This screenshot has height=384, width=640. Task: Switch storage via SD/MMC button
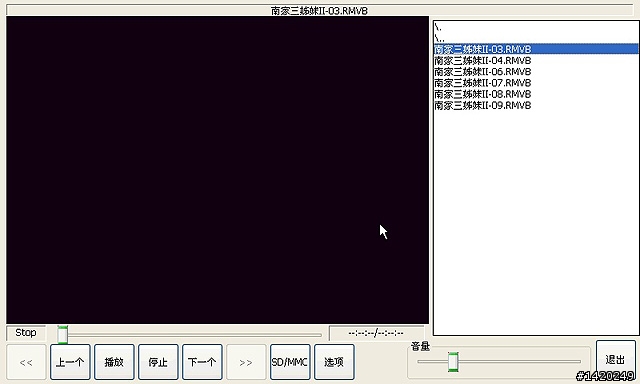(290, 362)
